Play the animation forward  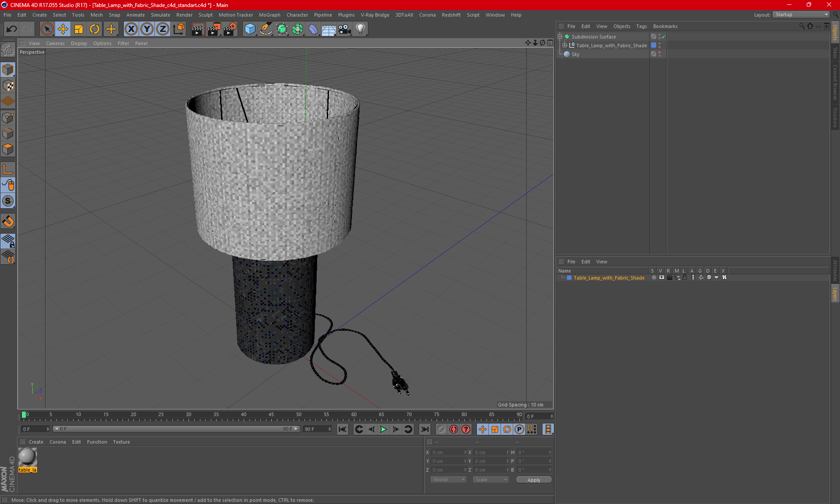[x=383, y=429]
